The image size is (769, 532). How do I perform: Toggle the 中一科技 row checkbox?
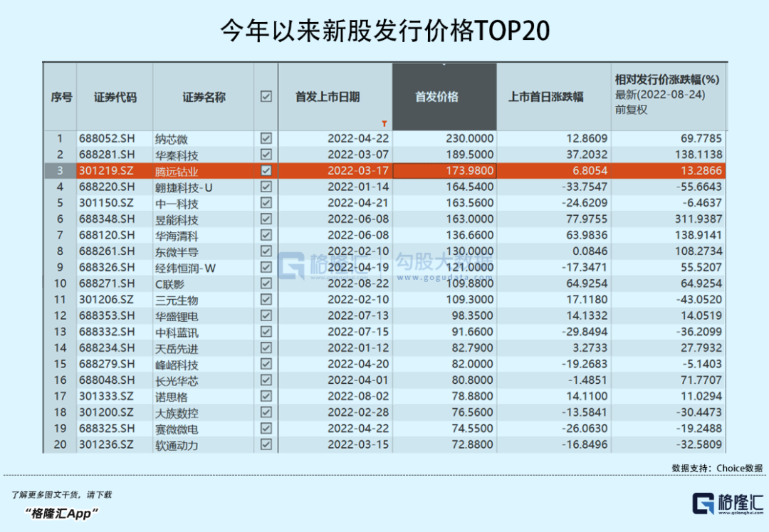266,202
